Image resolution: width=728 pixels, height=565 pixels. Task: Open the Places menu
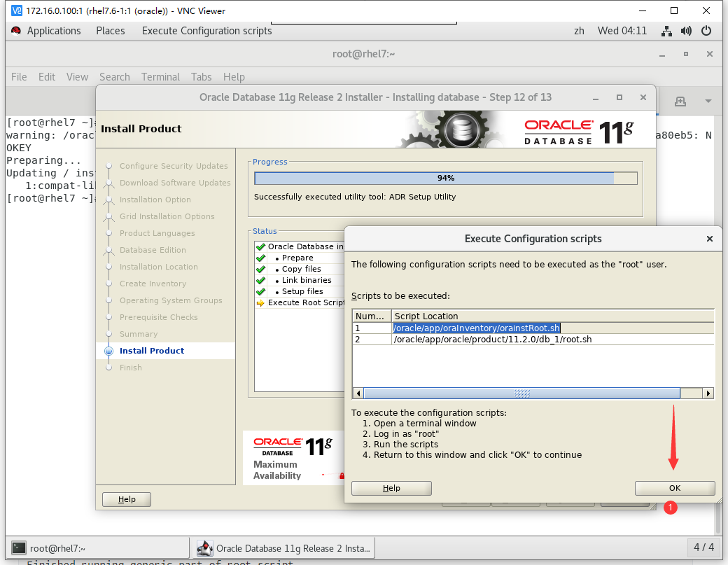111,31
